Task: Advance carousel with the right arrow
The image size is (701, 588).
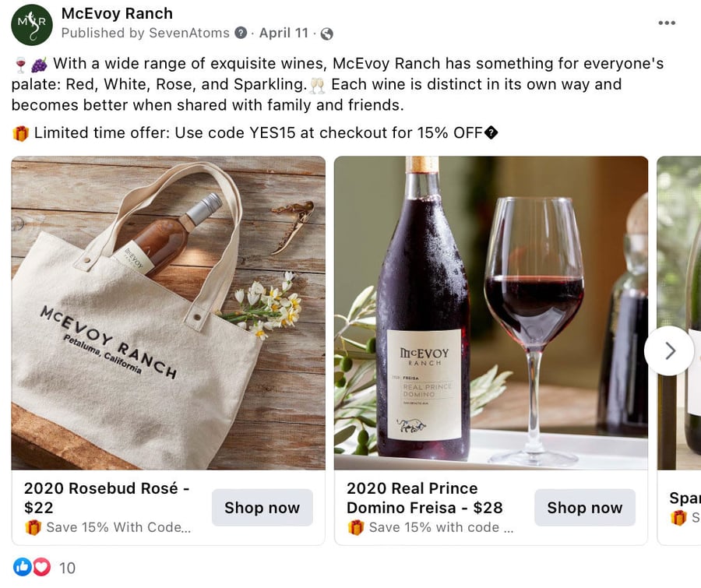Action: [669, 351]
